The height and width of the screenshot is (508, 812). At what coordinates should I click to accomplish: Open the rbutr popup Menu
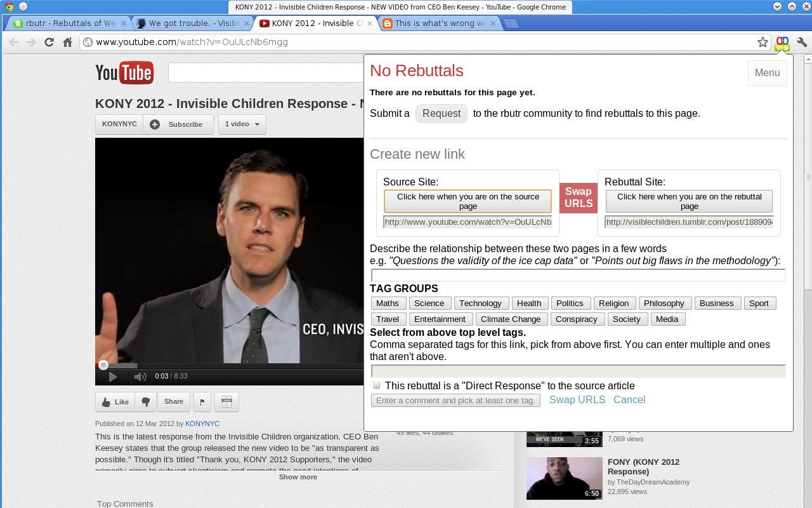click(768, 73)
